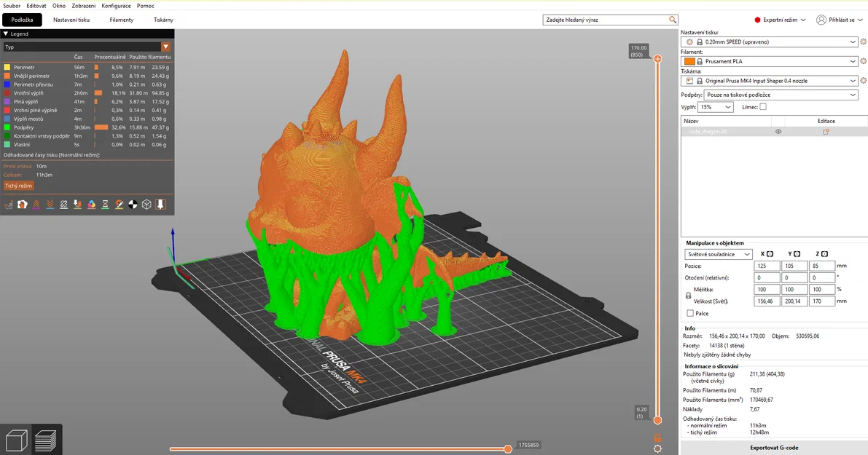Enable the Límec checkbox
The height and width of the screenshot is (455, 868).
[763, 107]
